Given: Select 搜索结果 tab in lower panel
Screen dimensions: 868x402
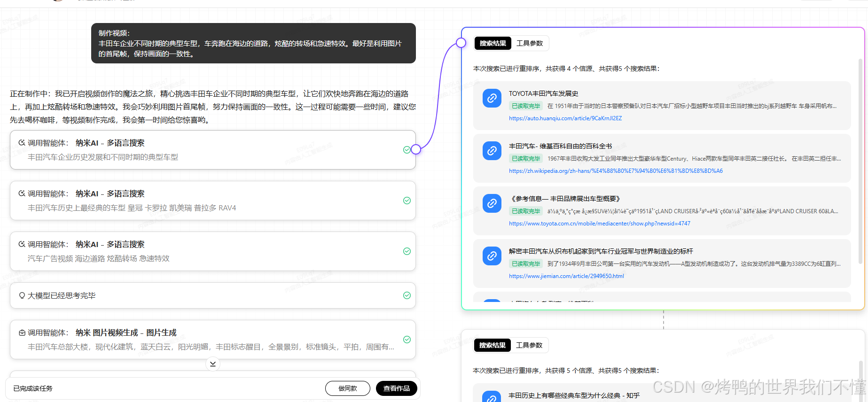Looking at the screenshot, I should 492,345.
